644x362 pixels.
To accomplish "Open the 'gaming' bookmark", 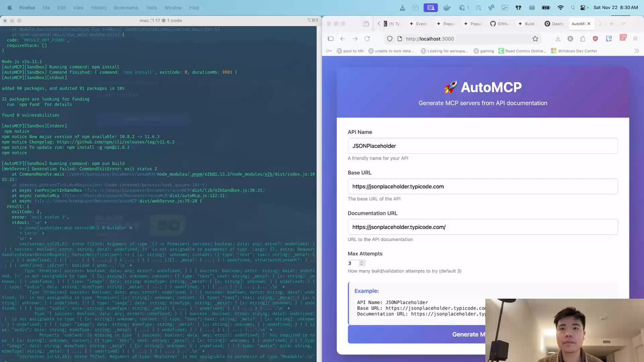I will [x=484, y=51].
